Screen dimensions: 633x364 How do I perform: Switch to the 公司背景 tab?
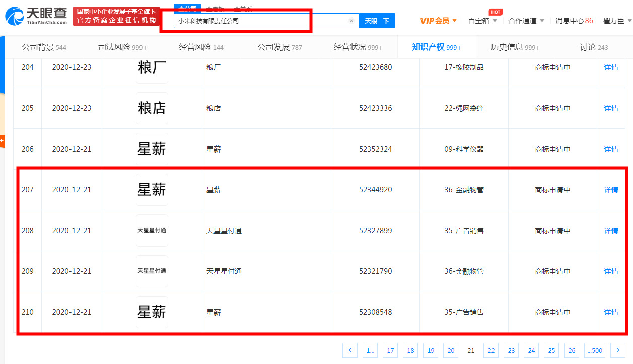click(44, 47)
